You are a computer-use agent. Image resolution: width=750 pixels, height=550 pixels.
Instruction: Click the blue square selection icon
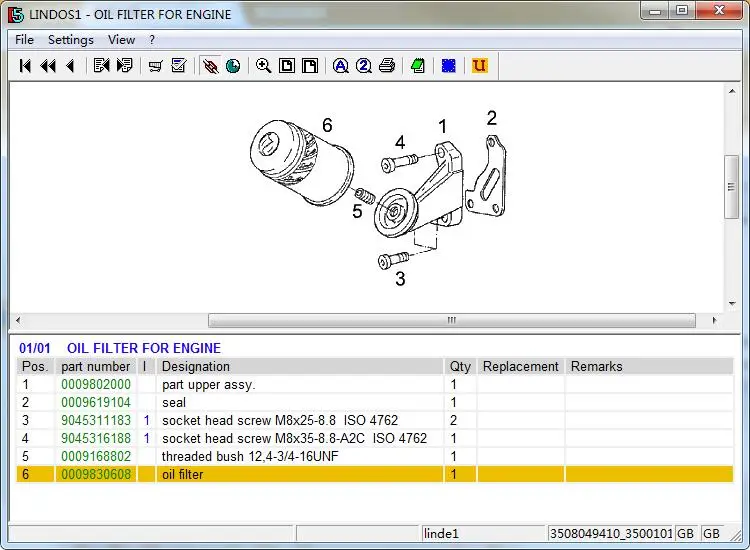449,66
